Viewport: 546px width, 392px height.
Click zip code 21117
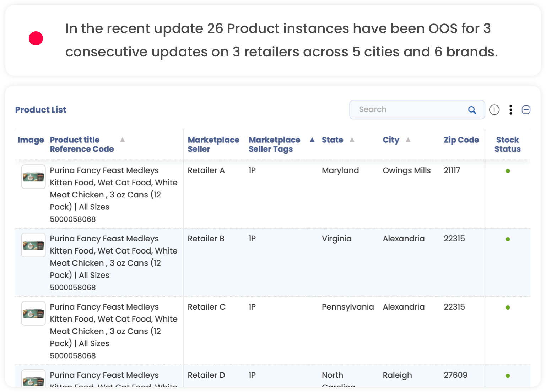[452, 170]
